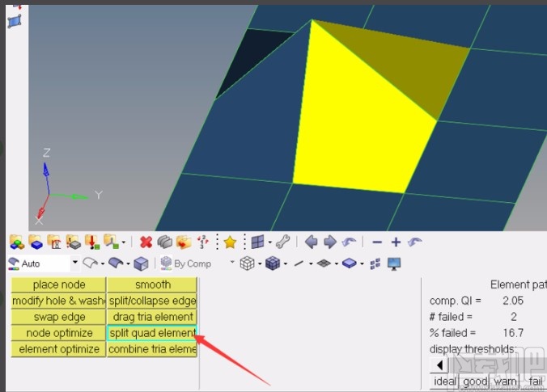Click the blue layer element display icon
This screenshot has width=547, height=392.
(x=350, y=263)
